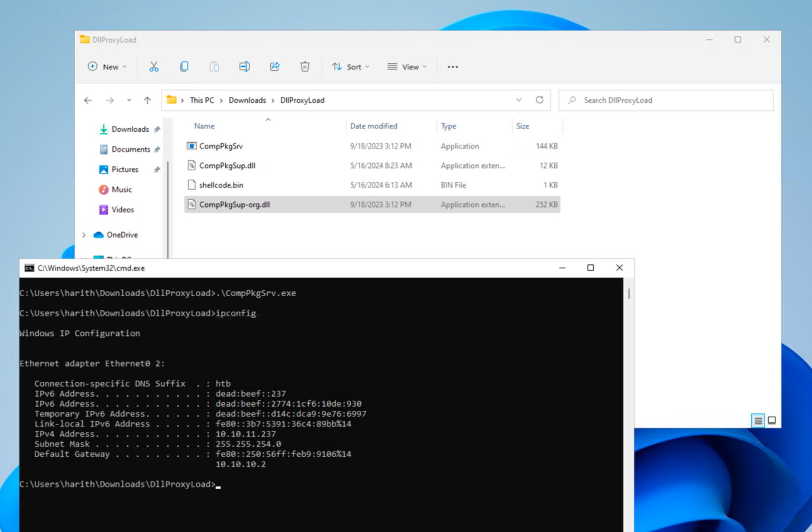Open the View options menu
Viewport: 812px width, 532px height.
click(x=407, y=67)
